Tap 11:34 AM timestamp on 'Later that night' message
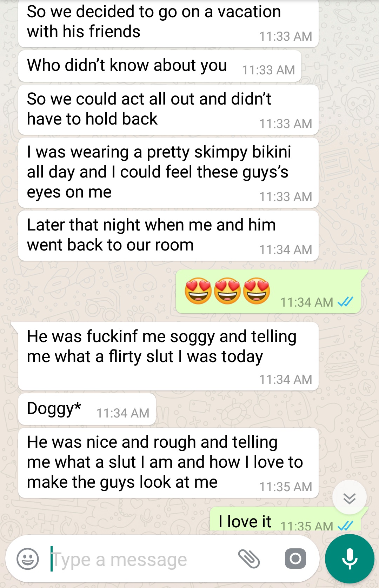 pyautogui.click(x=286, y=249)
